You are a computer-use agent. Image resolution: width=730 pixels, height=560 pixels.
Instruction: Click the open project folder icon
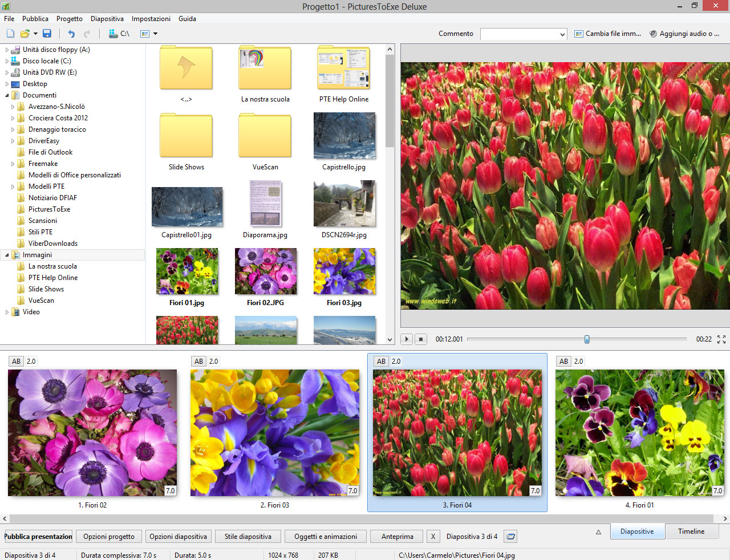pyautogui.click(x=25, y=34)
